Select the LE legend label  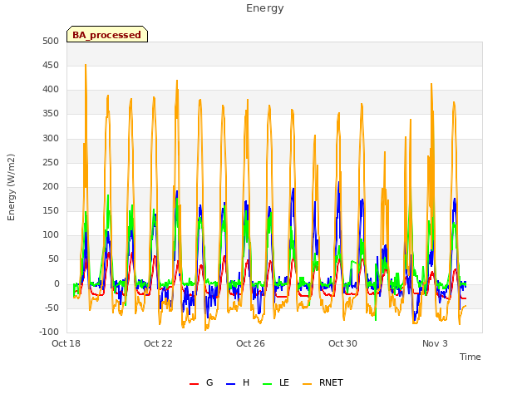tap(284, 382)
